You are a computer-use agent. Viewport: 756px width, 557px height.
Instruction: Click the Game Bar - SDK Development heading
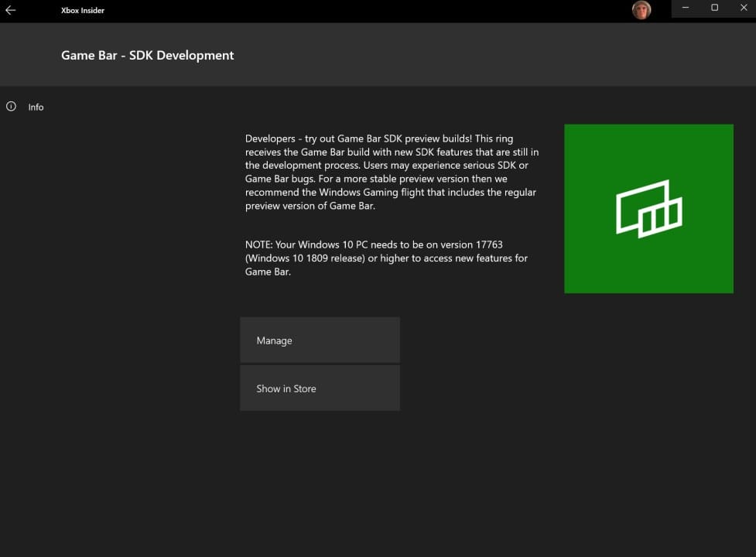pyautogui.click(x=147, y=55)
